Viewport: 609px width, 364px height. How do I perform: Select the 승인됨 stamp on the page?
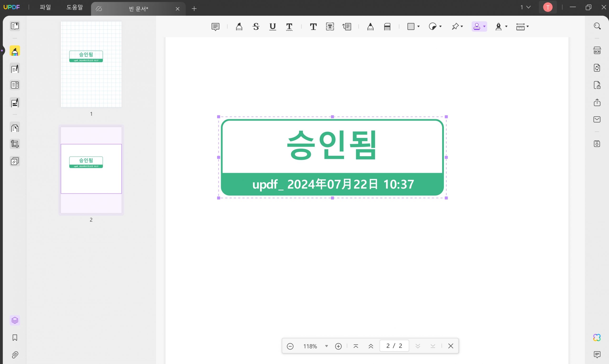332,157
